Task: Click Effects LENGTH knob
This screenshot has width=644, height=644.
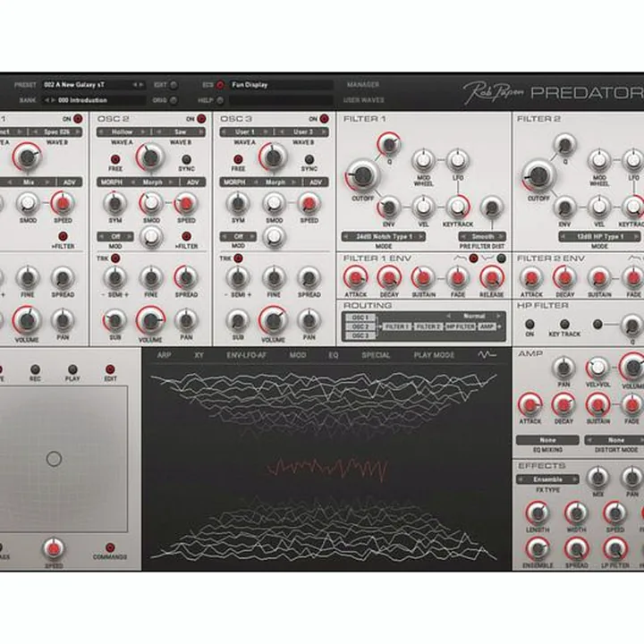Action: [x=538, y=513]
